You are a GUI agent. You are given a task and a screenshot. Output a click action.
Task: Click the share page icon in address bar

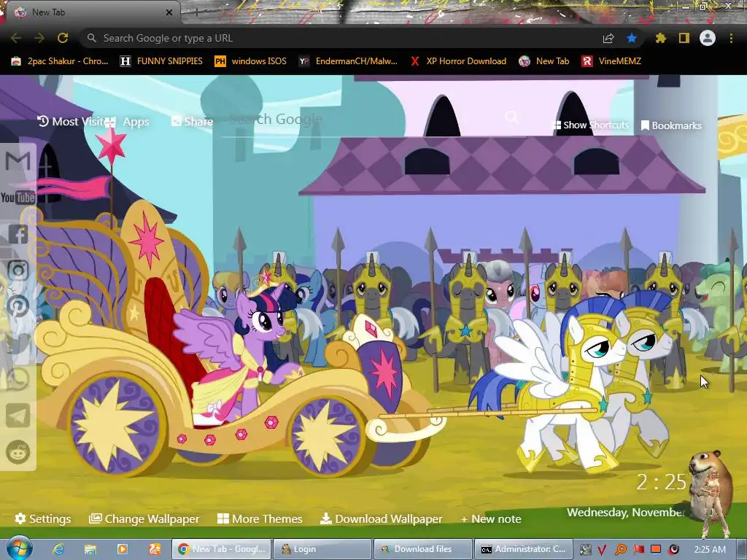click(608, 39)
